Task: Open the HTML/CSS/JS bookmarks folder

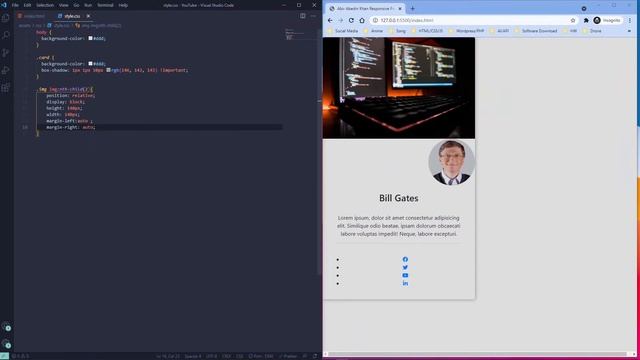Action: 427,31
